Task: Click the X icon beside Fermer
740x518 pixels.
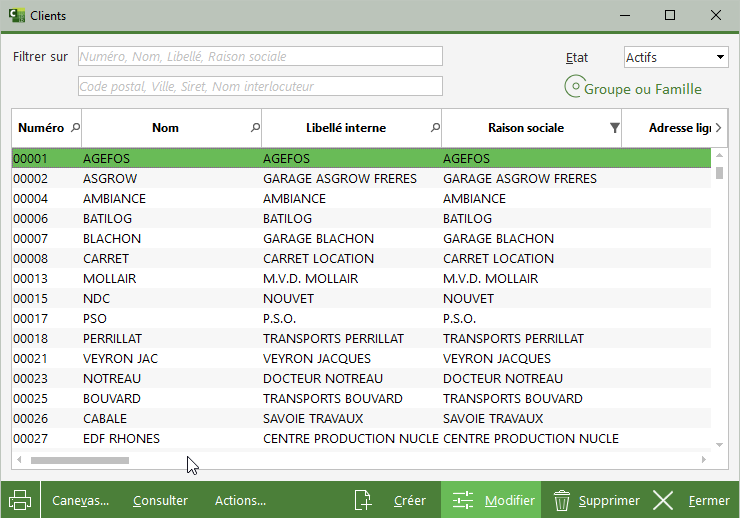Action: [x=663, y=500]
